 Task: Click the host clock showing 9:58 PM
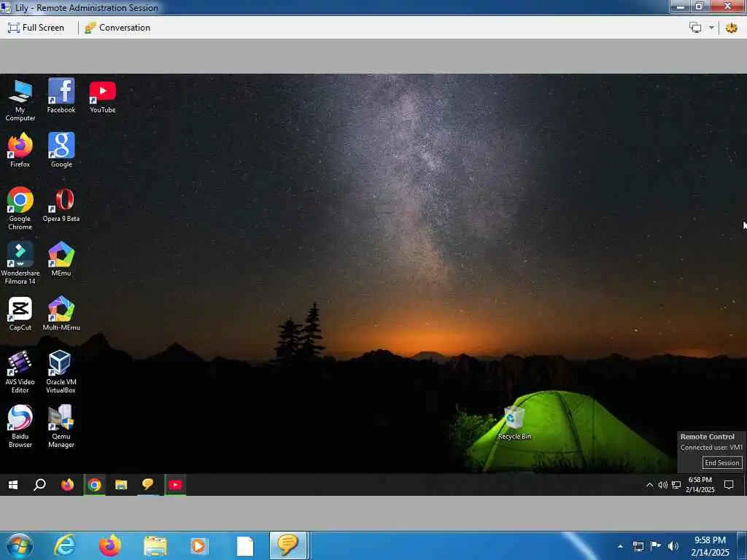pos(710,546)
